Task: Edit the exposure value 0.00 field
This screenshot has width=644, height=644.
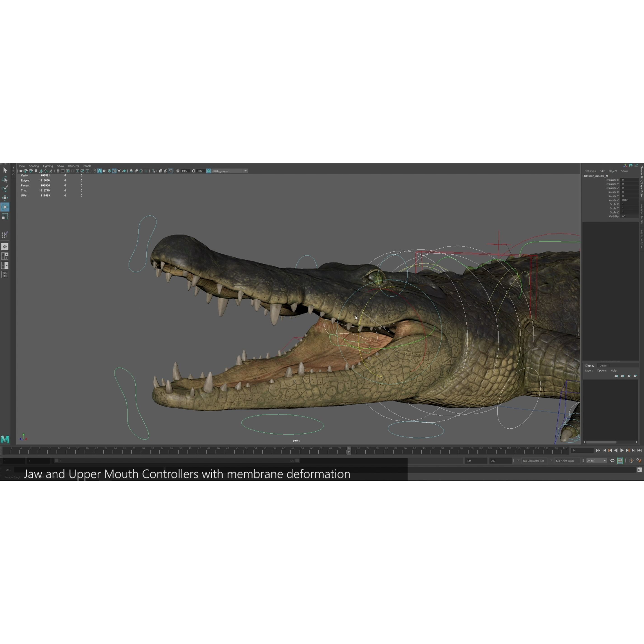Action: click(x=185, y=171)
